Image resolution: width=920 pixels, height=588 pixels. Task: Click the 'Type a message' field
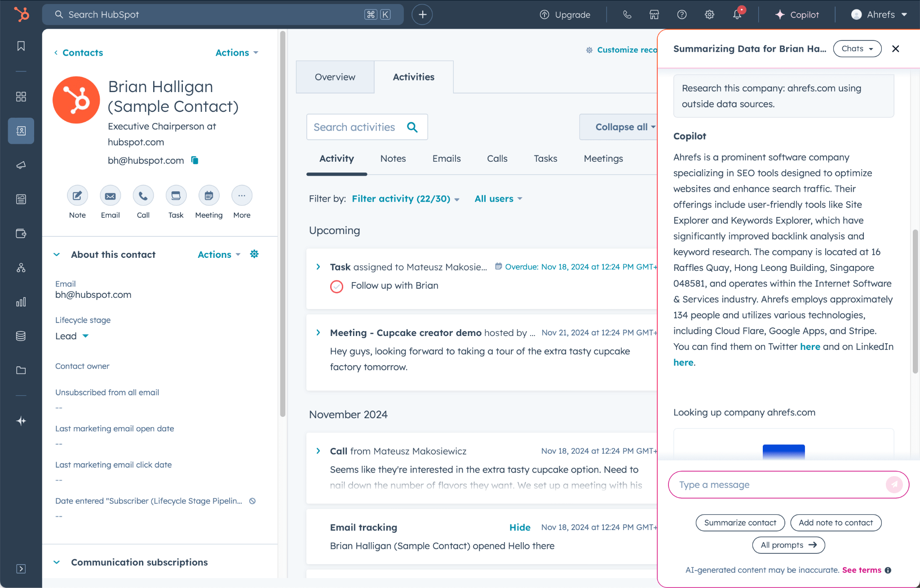[x=764, y=485]
